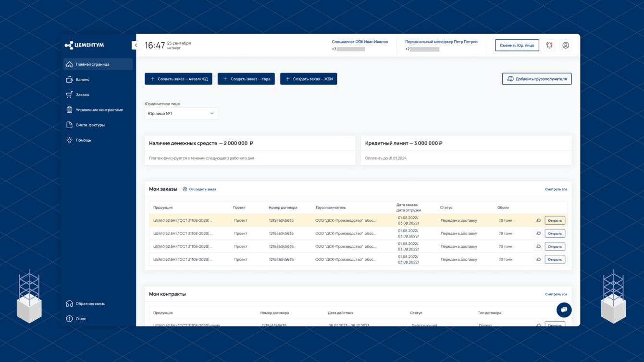This screenshot has height=362, width=644.
Task: Click Передан в доставку in highlighted row
Action: [459, 220]
